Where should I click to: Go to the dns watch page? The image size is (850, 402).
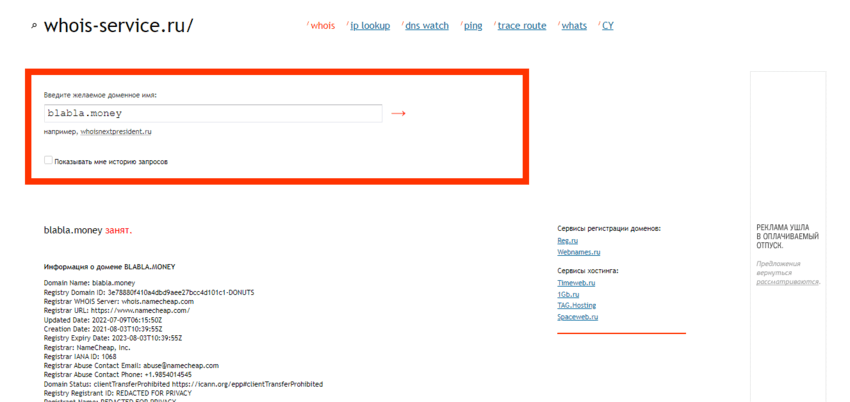tap(427, 26)
